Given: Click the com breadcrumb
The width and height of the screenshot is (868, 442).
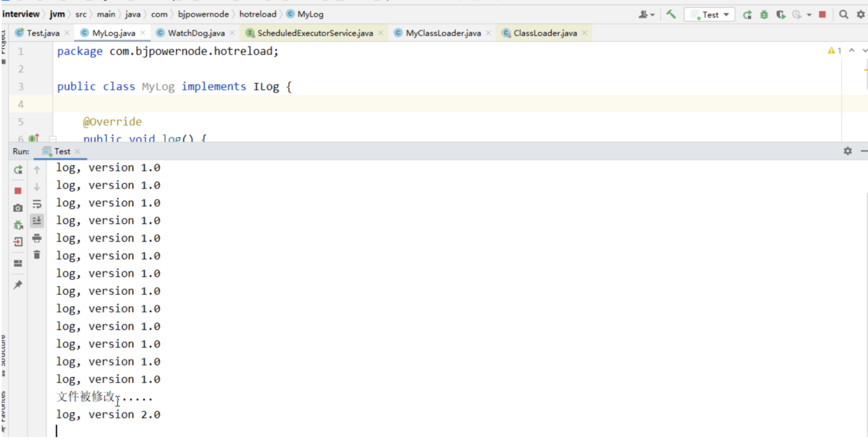Looking at the screenshot, I should click(x=159, y=14).
